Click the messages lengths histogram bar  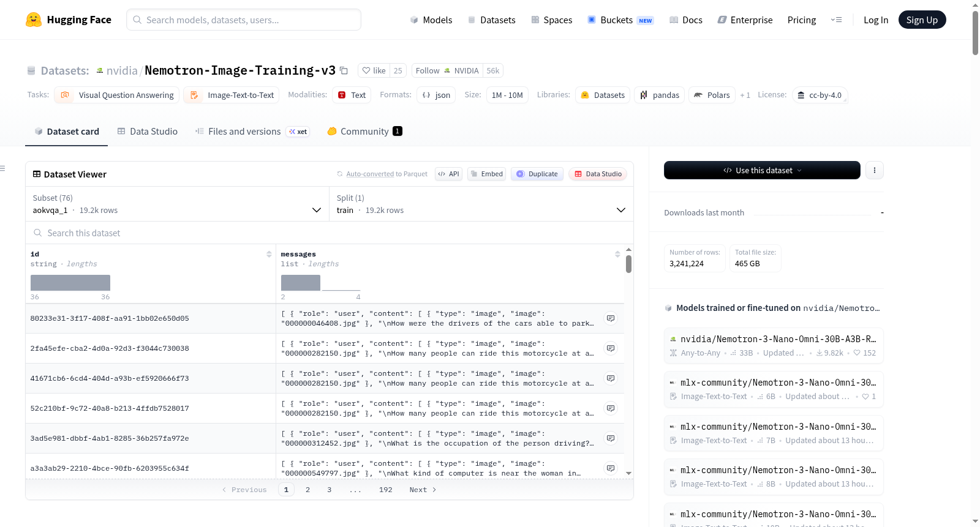pos(301,283)
